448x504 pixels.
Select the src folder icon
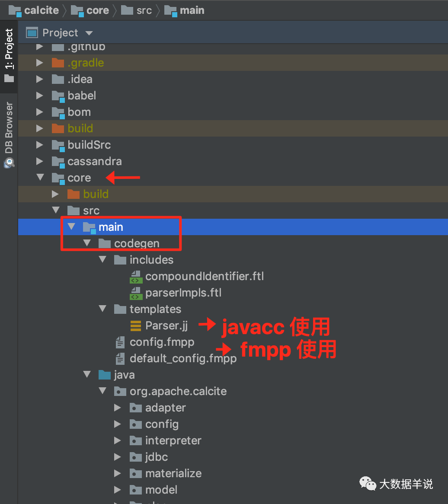74,211
